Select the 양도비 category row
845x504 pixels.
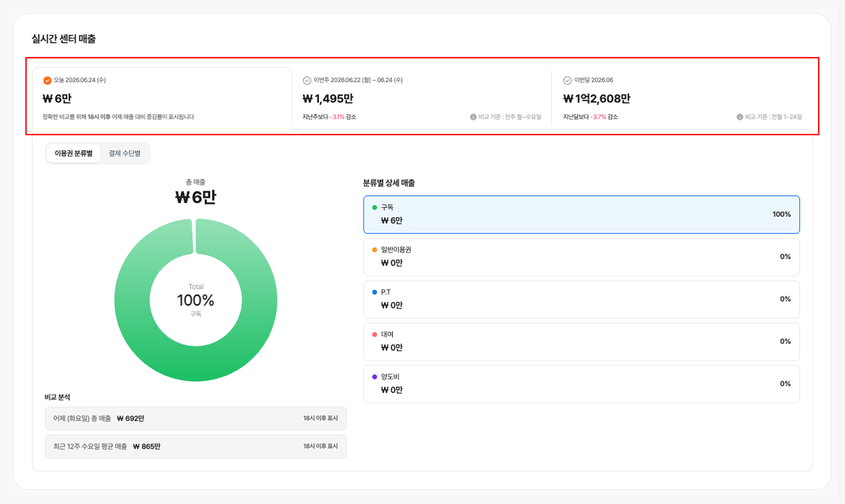tap(582, 384)
